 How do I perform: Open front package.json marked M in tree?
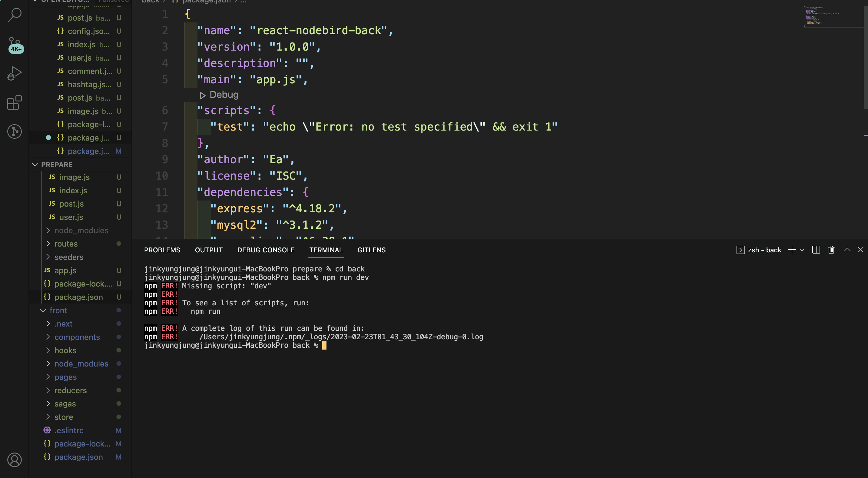pos(80,457)
